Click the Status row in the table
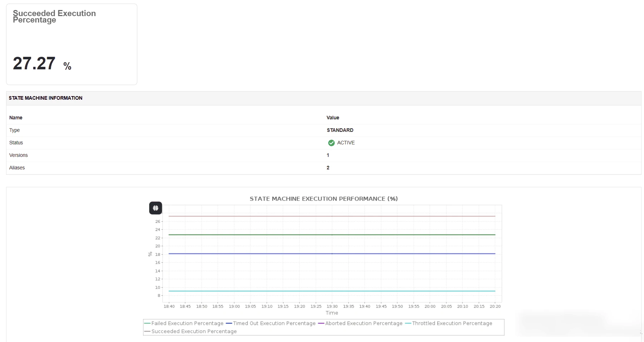644x342 pixels. tap(16, 143)
